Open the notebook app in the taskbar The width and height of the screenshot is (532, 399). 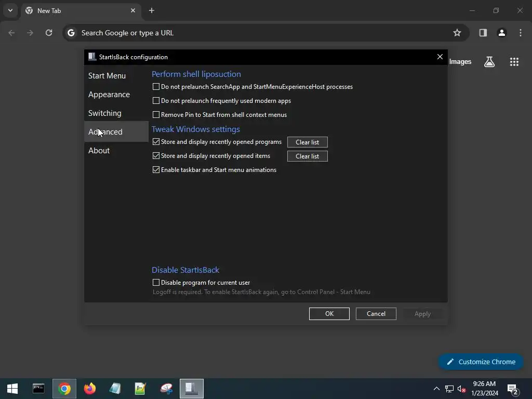click(x=115, y=389)
